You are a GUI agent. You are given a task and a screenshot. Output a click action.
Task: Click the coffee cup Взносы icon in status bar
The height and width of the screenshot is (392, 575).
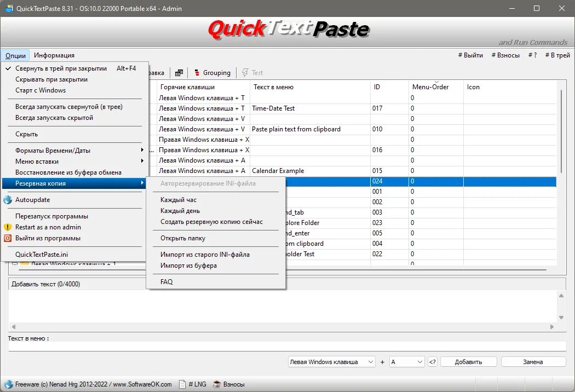point(216,384)
